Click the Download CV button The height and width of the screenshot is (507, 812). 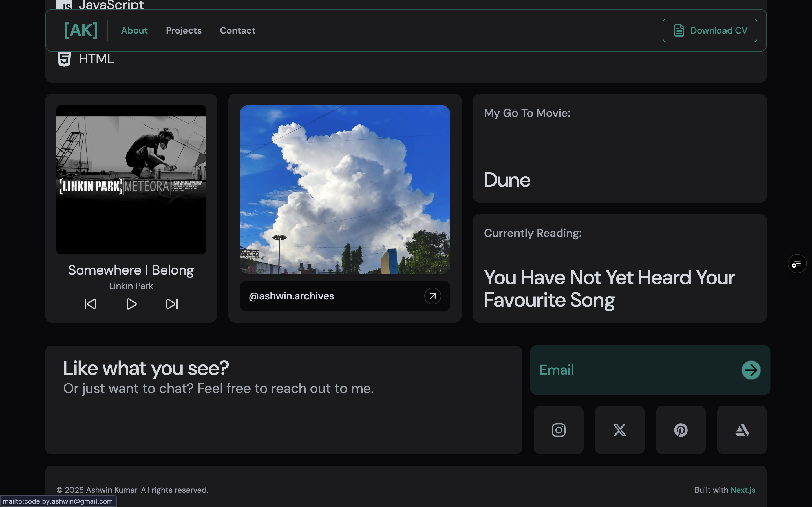click(x=710, y=30)
